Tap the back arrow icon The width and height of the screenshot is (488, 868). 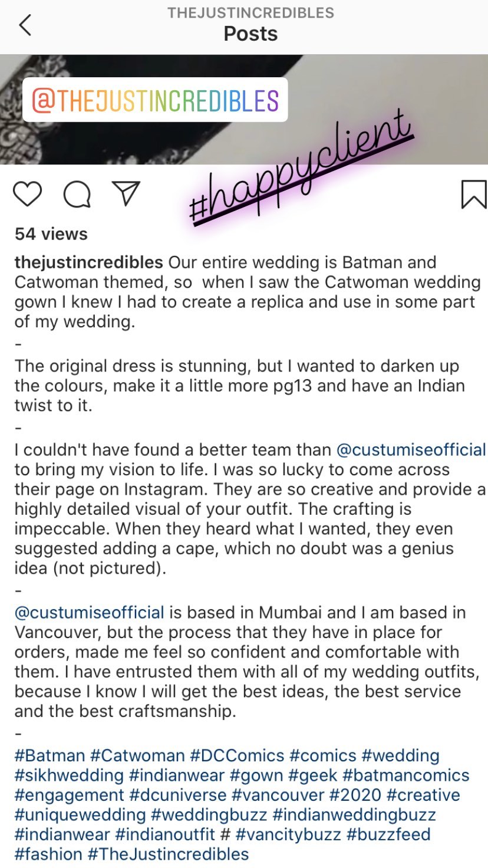pos(25,25)
